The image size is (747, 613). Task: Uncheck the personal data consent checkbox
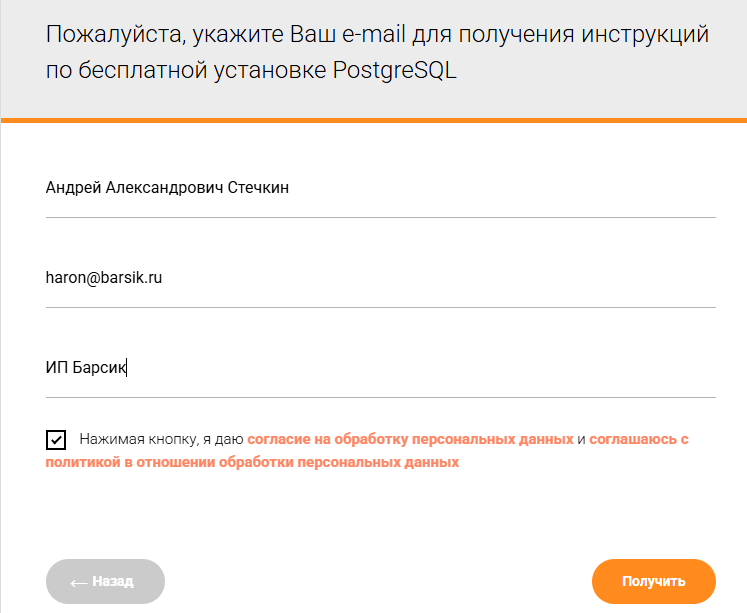[56, 440]
